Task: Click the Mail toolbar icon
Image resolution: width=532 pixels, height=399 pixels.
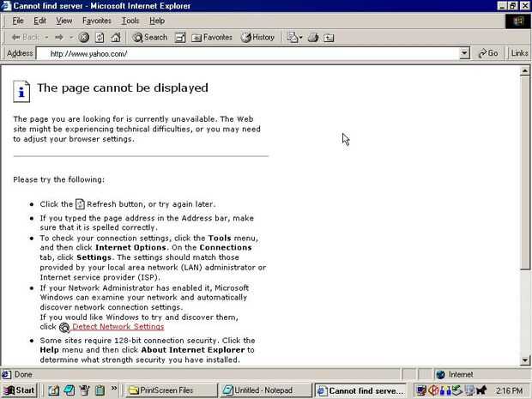Action: tap(292, 37)
